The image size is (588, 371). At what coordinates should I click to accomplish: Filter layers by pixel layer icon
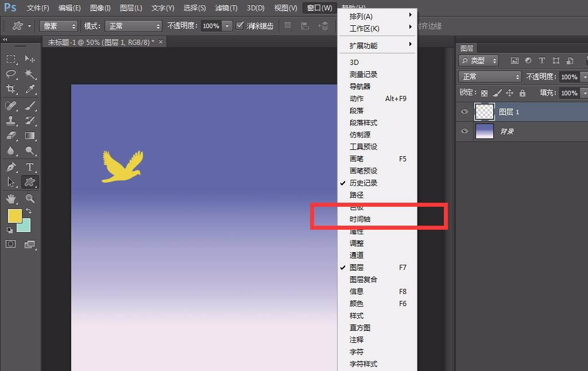click(515, 60)
